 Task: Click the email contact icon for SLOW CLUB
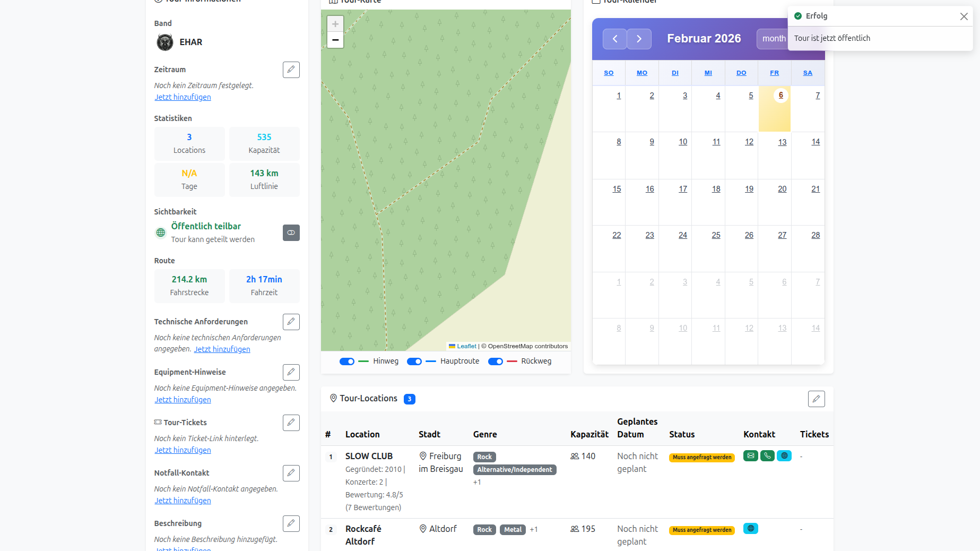[x=750, y=455]
